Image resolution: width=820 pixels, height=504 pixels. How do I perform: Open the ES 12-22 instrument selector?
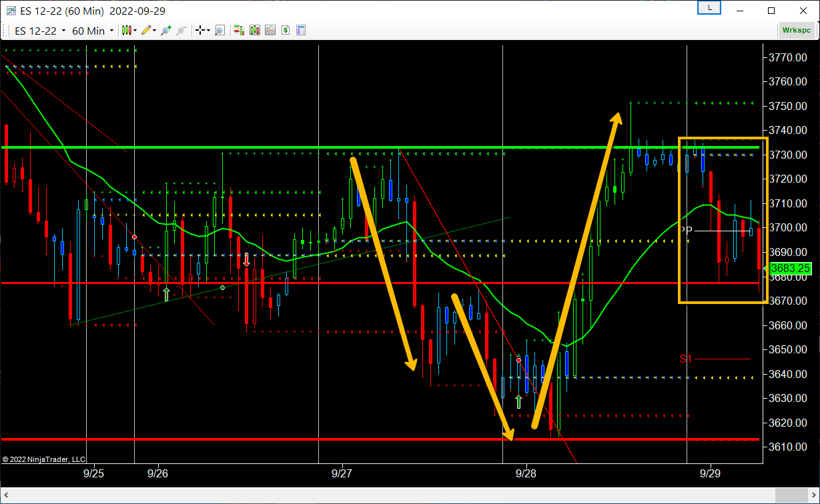coord(40,31)
